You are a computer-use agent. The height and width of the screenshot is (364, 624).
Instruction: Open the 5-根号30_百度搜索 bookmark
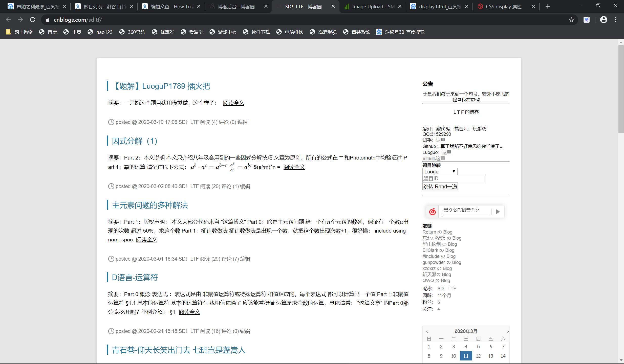[400, 32]
